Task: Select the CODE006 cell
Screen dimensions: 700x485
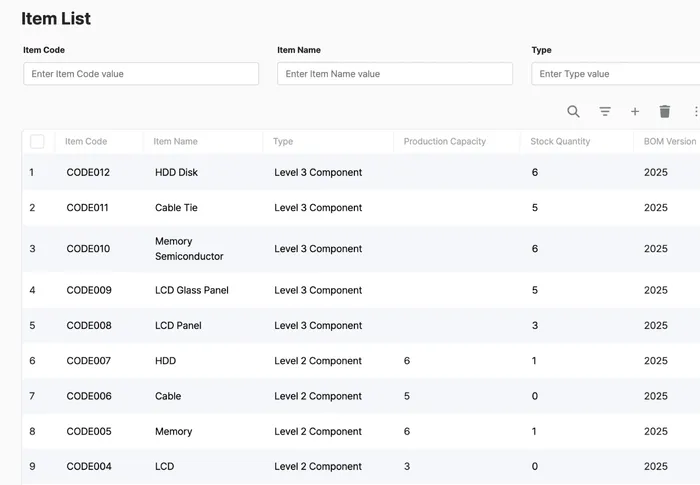Action: click(89, 396)
